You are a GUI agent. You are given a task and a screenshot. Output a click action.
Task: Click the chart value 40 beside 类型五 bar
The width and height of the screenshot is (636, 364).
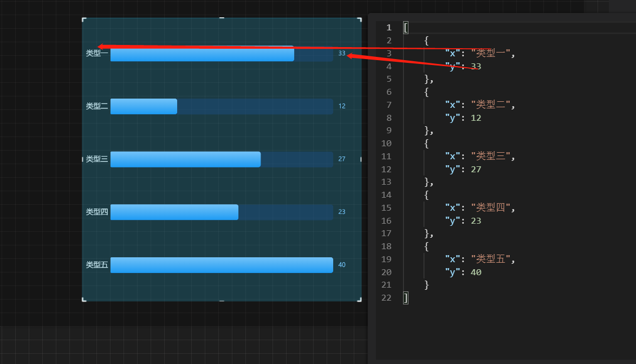[342, 265]
